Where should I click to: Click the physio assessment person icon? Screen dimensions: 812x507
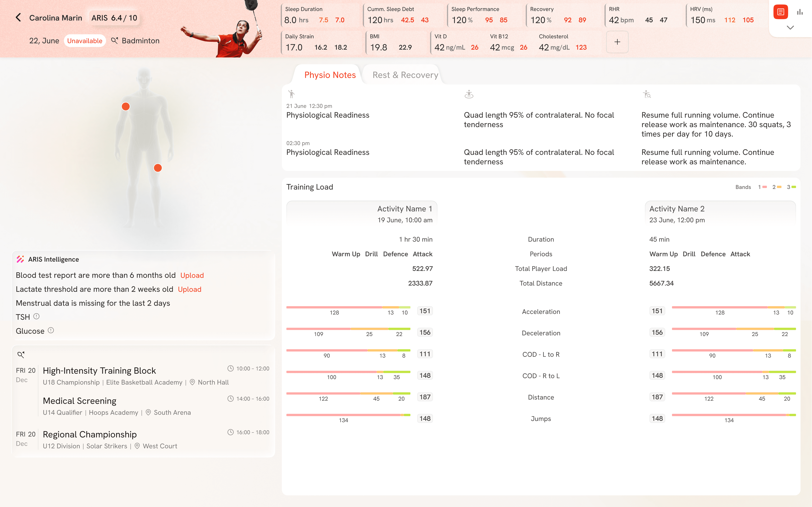pos(291,94)
